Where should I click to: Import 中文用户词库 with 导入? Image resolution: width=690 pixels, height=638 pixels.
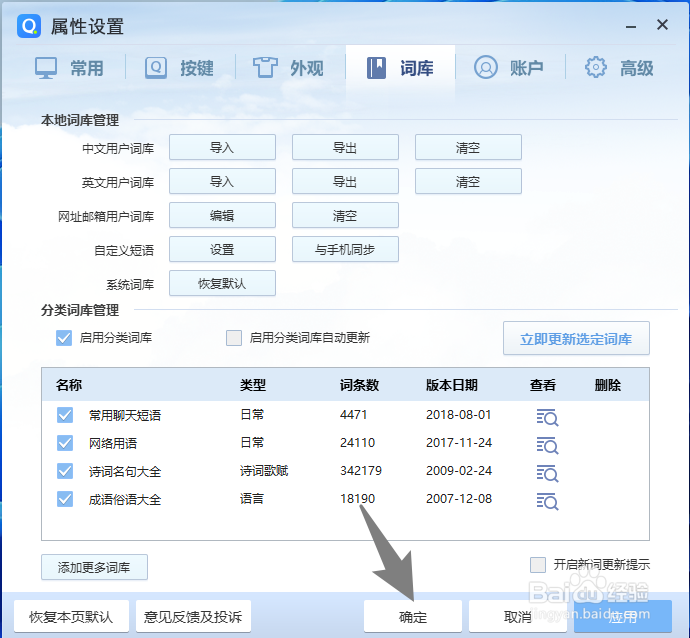[222, 147]
